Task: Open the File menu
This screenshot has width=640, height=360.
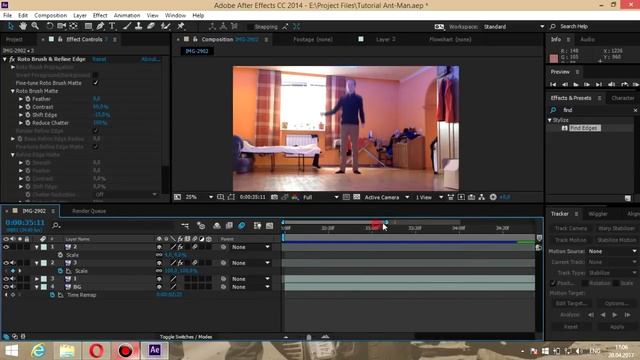Action: (x=7, y=15)
